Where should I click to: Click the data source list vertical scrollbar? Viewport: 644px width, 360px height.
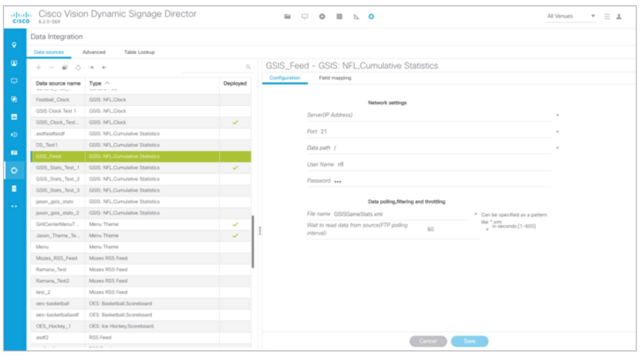[253, 242]
